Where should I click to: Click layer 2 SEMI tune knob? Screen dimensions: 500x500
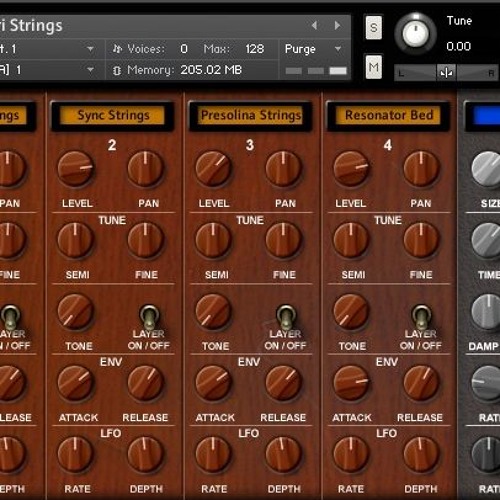point(75,240)
